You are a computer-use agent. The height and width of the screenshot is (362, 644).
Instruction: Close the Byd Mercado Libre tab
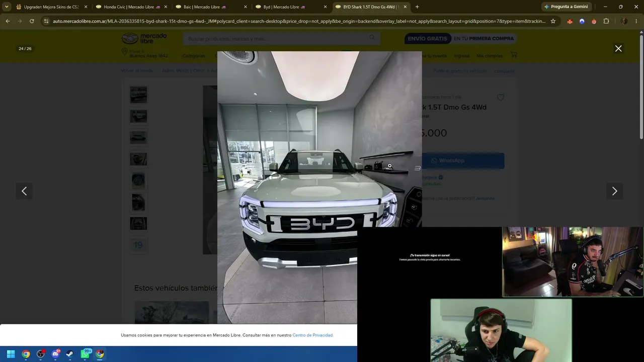(325, 7)
